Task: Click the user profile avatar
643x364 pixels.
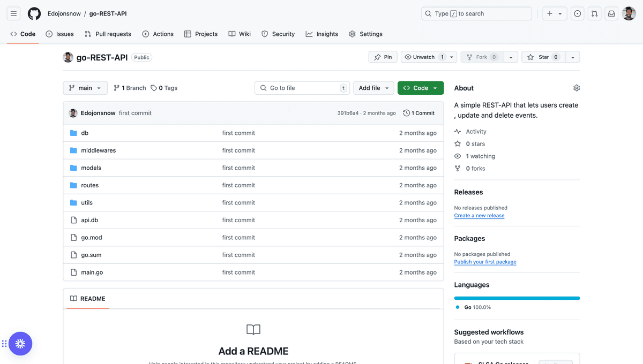Action: pos(629,14)
